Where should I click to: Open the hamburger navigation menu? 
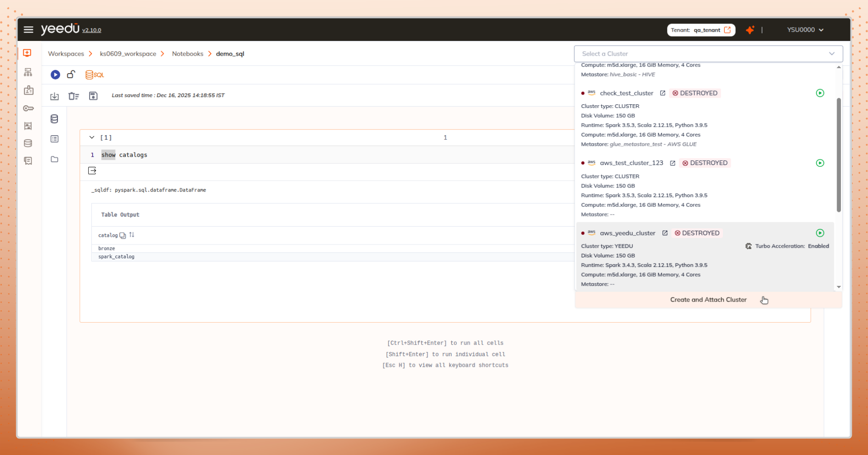click(x=28, y=29)
